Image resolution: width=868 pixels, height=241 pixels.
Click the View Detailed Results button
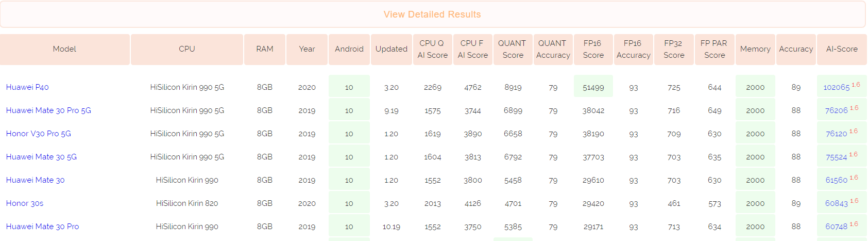coord(432,14)
